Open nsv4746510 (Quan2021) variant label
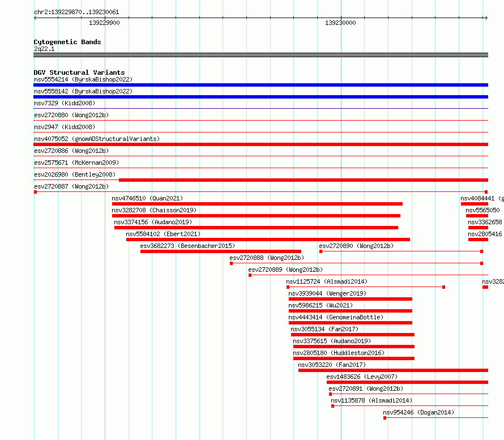 (x=147, y=198)
